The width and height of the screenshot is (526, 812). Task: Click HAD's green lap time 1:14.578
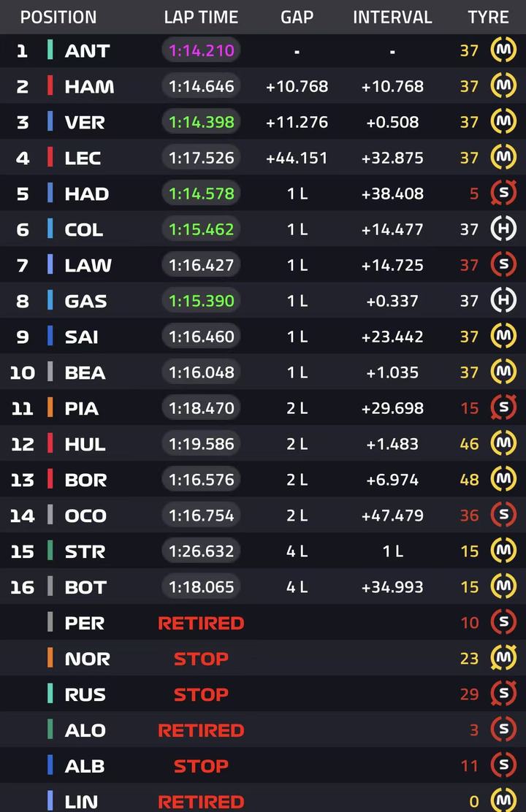tap(201, 194)
